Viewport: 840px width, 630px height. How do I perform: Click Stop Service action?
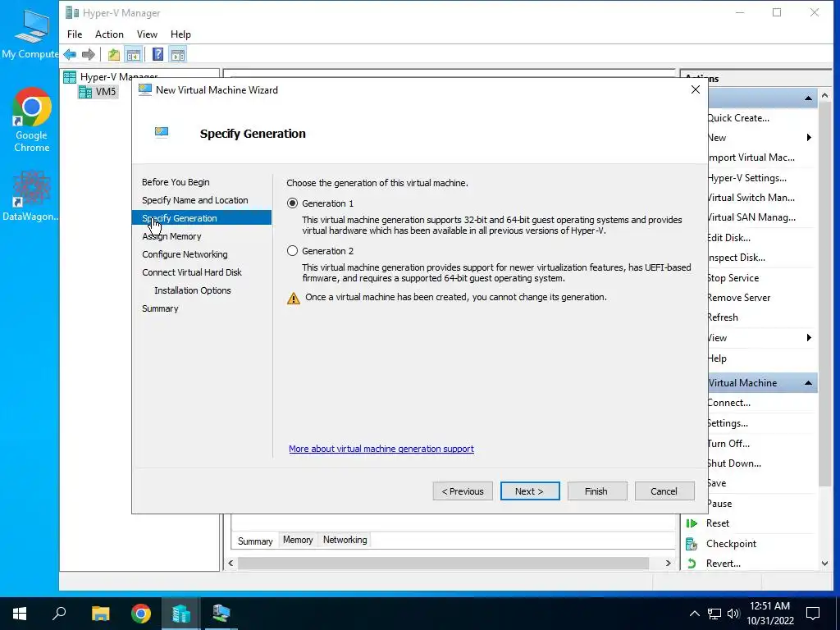coord(733,278)
